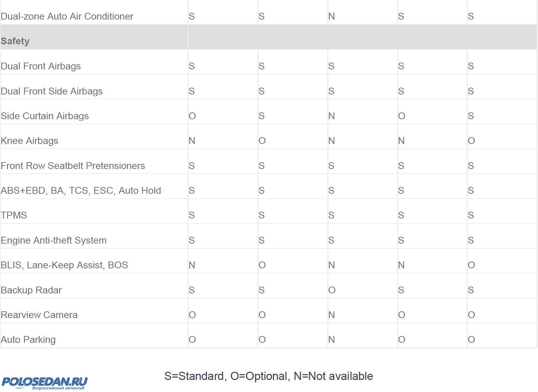Click the O value in Backup Radar row
Viewport: 538px width, 392px height.
point(332,290)
